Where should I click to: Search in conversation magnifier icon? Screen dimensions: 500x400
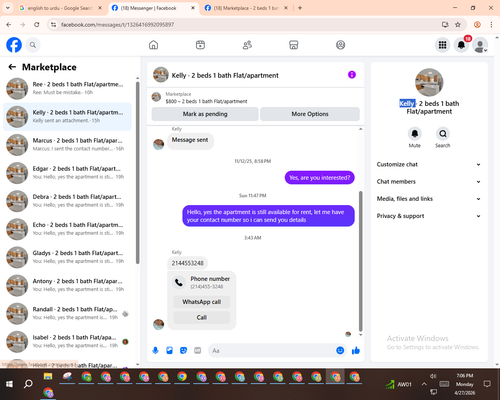click(443, 134)
